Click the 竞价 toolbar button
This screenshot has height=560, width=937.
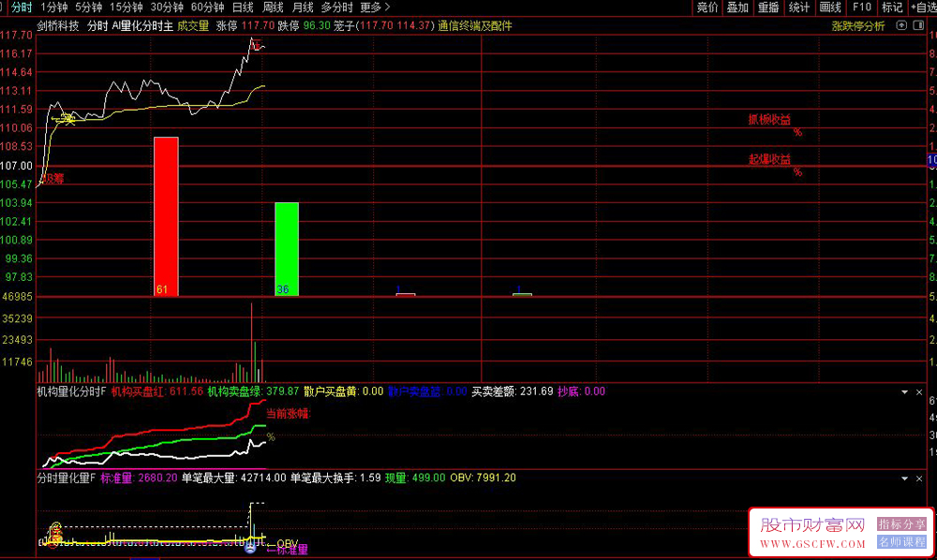click(x=707, y=7)
